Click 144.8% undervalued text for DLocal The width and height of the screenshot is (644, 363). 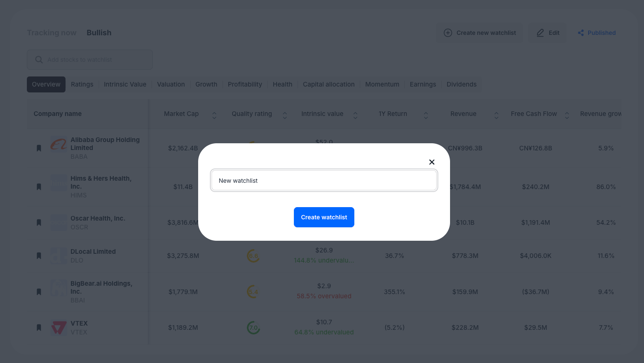pos(324,260)
